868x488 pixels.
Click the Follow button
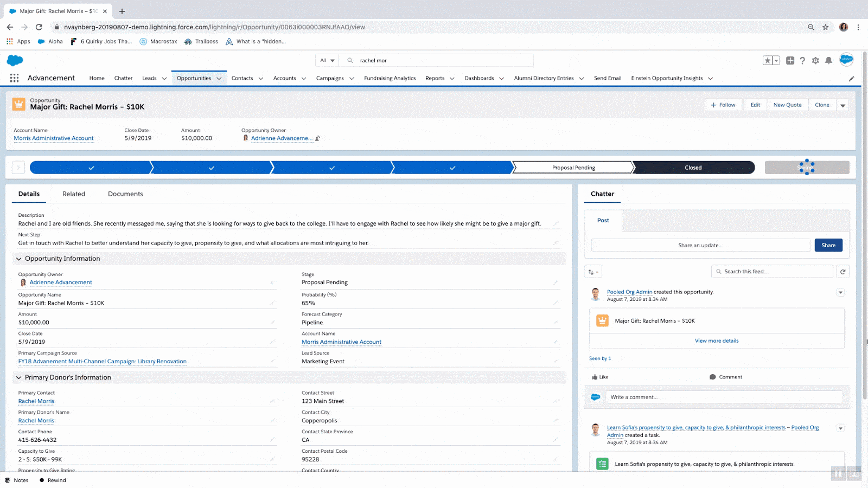[723, 105]
